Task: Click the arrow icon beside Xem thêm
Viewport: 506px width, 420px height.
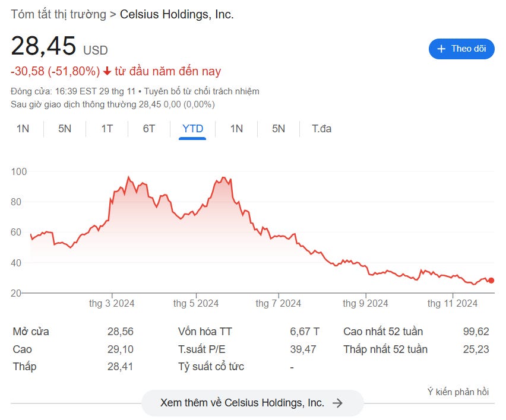Action: tap(337, 403)
